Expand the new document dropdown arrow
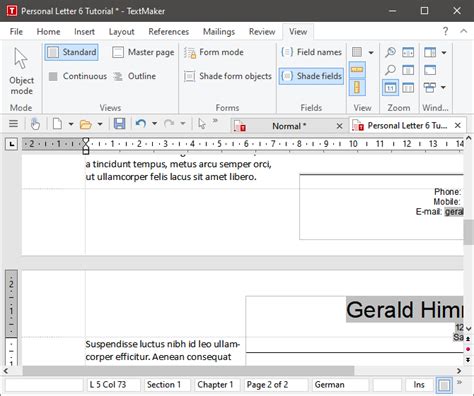 coord(71,124)
